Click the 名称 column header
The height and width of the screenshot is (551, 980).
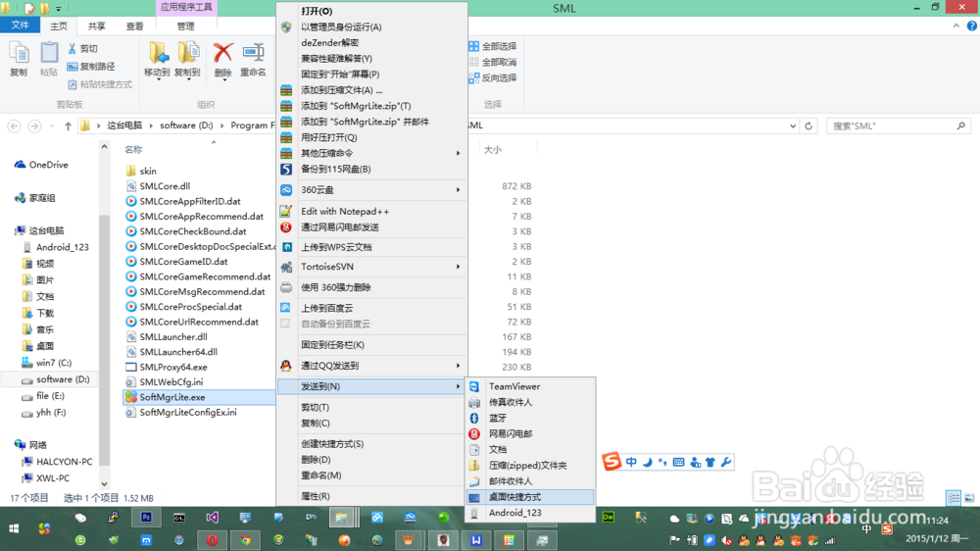133,149
